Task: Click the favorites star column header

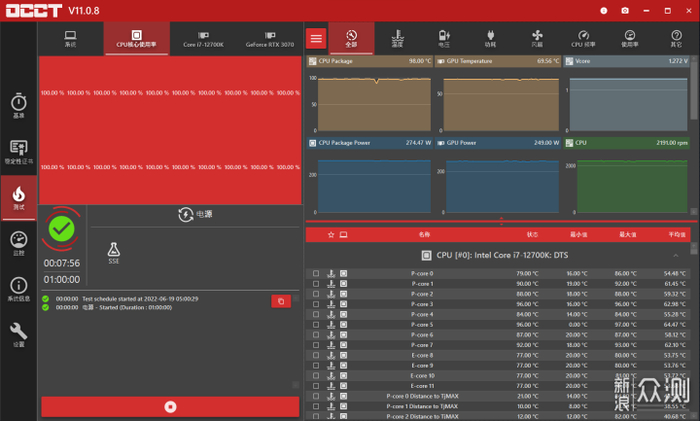Action: (x=331, y=235)
